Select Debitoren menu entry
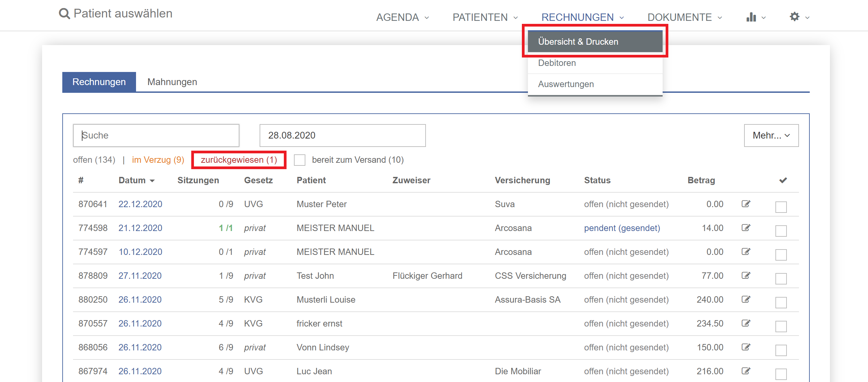 [x=595, y=63]
